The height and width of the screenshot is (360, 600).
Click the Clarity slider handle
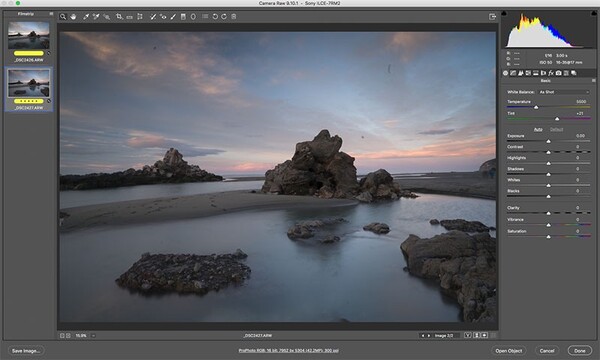point(548,213)
